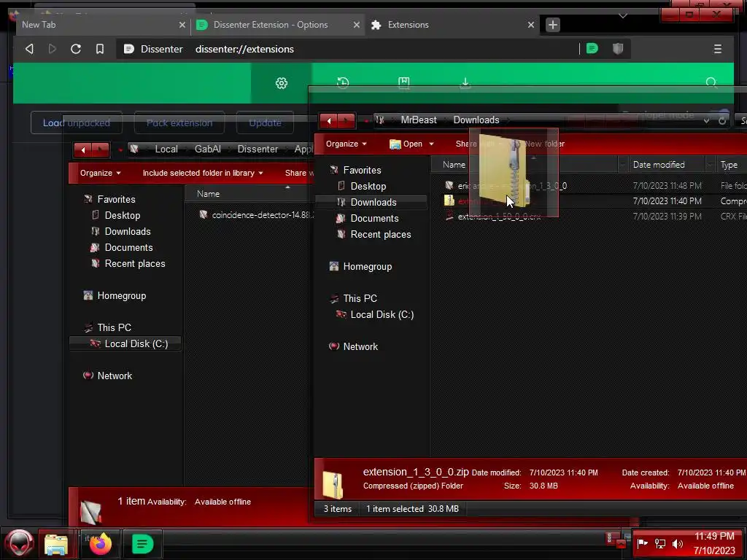This screenshot has width=747, height=560.
Task: Open the Alienware Start button
Action: coord(20,543)
